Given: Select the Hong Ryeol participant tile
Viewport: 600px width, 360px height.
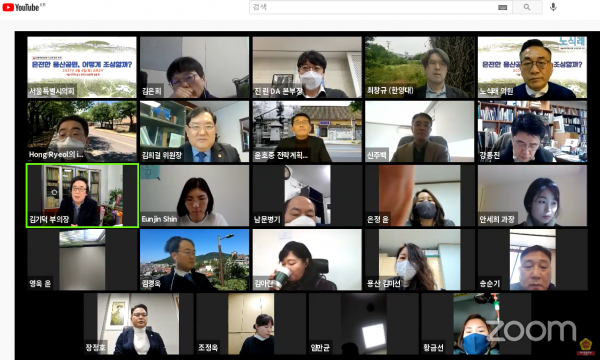Looking at the screenshot, I should click(82, 131).
